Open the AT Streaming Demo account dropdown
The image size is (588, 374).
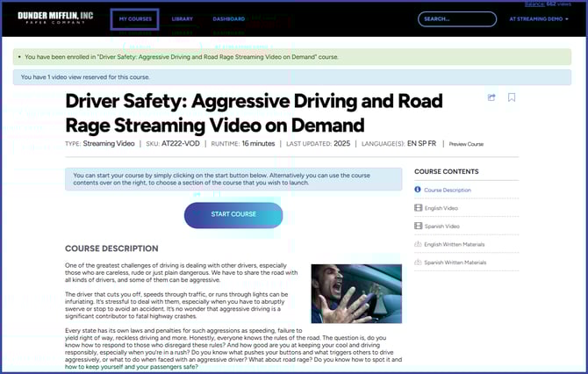(x=538, y=18)
